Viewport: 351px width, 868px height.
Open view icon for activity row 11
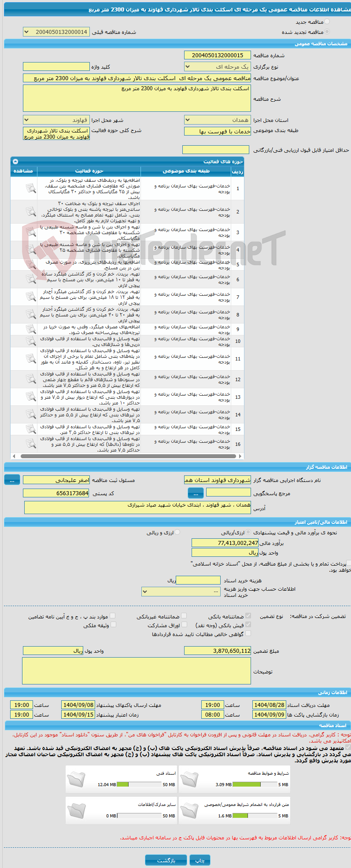pyautogui.click(x=31, y=359)
